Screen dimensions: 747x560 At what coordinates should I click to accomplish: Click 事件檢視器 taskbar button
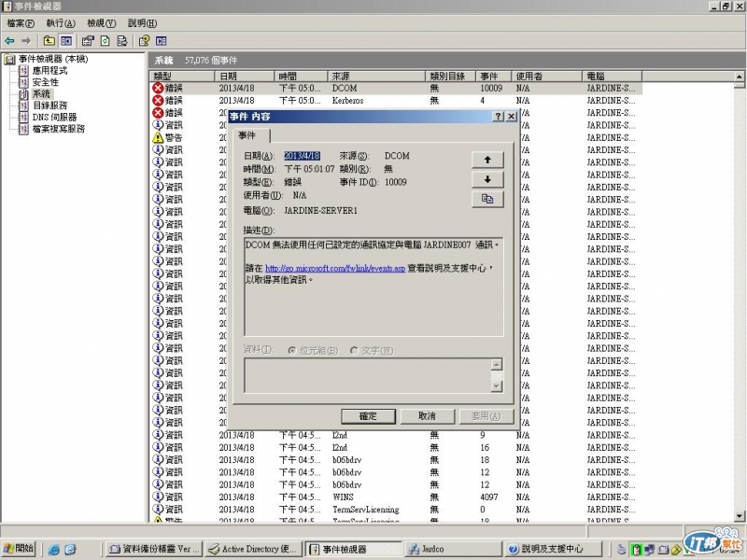click(353, 549)
